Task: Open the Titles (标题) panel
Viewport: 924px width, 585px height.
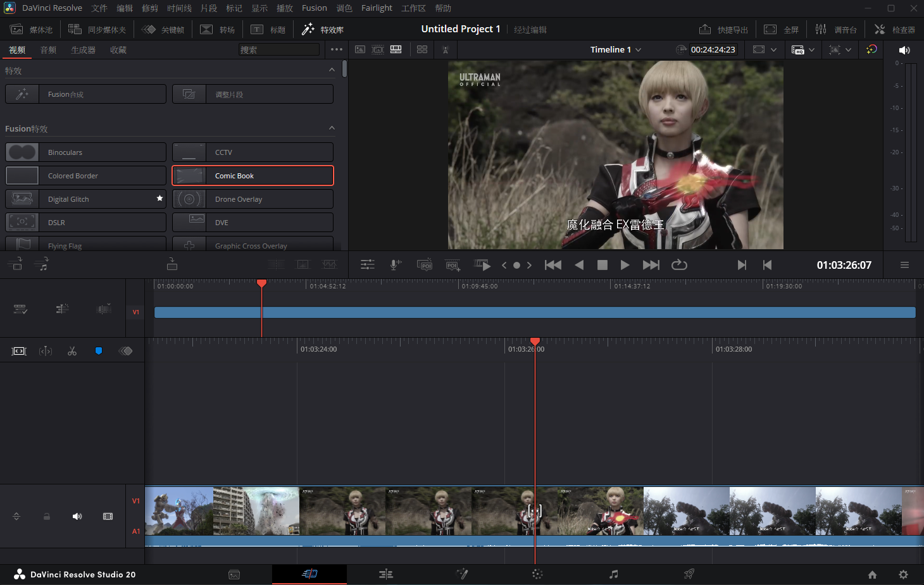Action: [268, 30]
